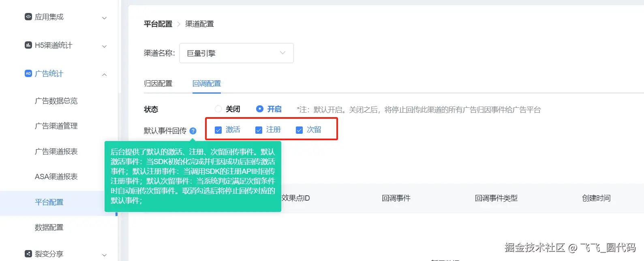Viewport: 644px width, 261px height.
Task: Open the 渠道名称 dropdown showing 巨量引擎
Action: [236, 53]
